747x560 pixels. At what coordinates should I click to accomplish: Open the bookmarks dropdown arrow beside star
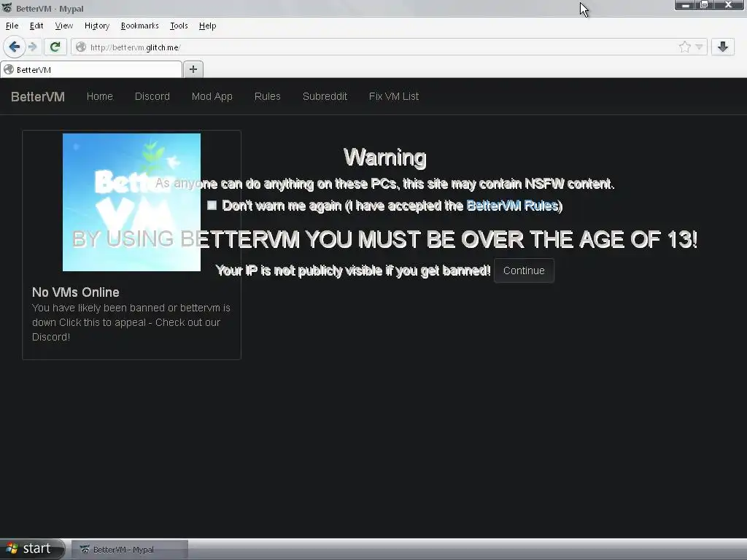pos(699,47)
